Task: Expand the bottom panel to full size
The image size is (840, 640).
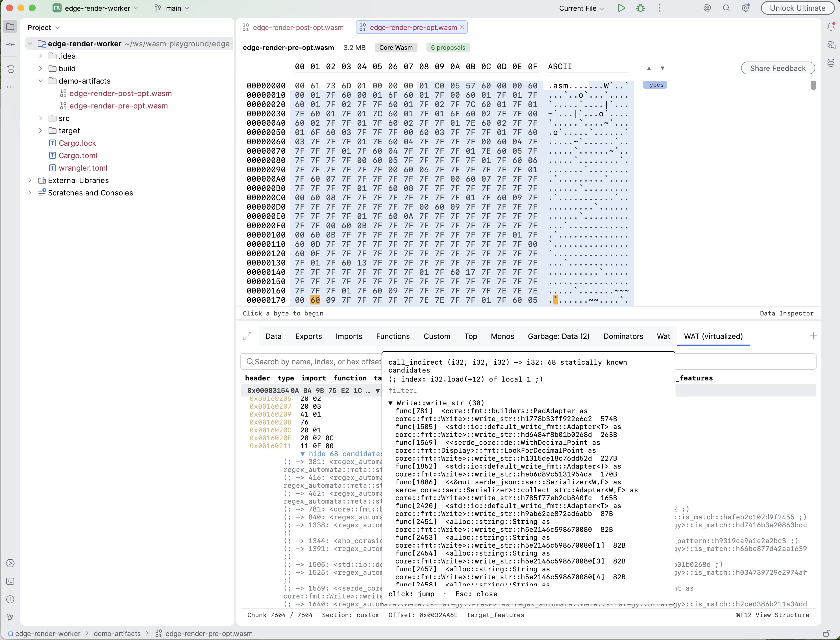Action: (x=247, y=336)
